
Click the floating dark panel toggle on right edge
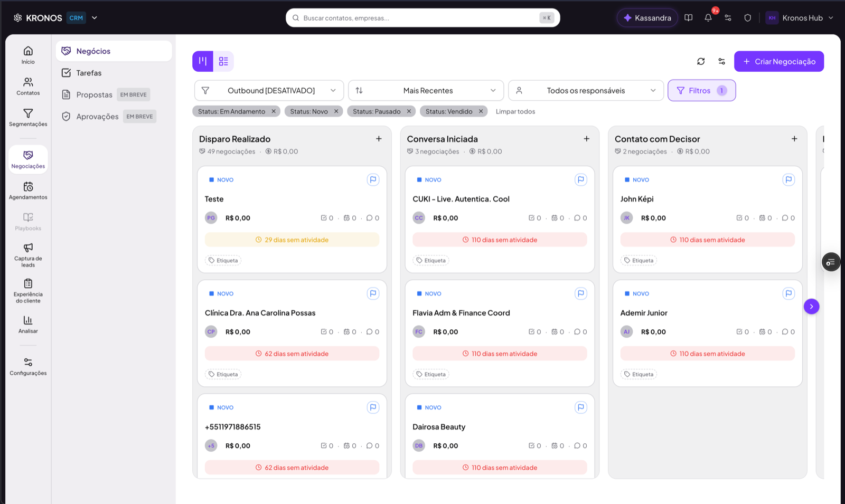831,262
